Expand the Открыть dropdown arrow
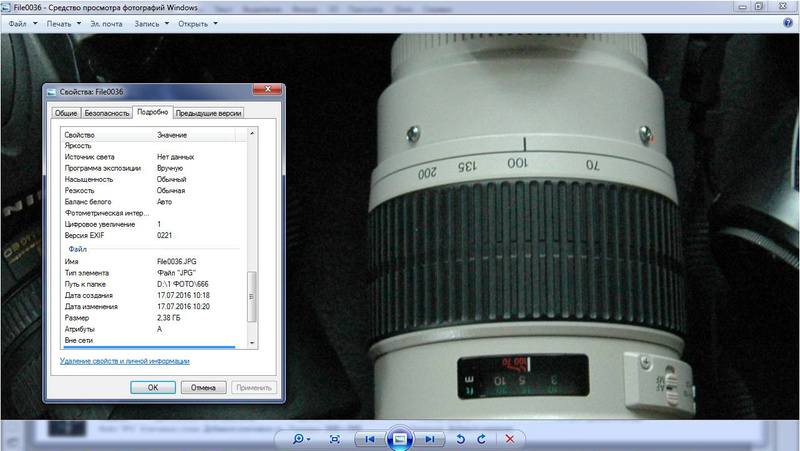 [x=215, y=23]
